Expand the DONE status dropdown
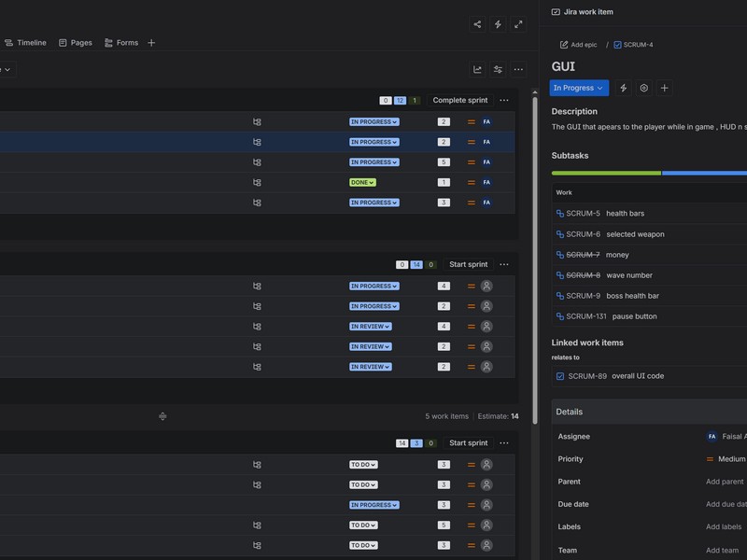 (x=362, y=183)
